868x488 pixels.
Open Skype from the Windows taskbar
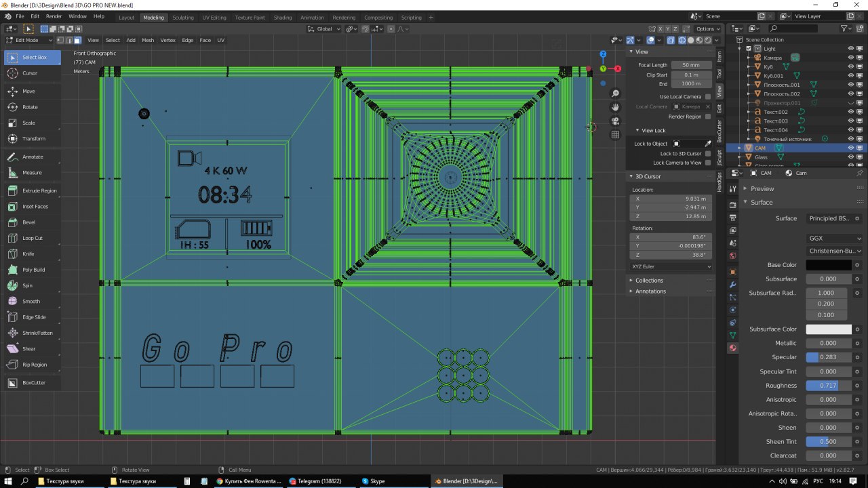click(x=393, y=481)
